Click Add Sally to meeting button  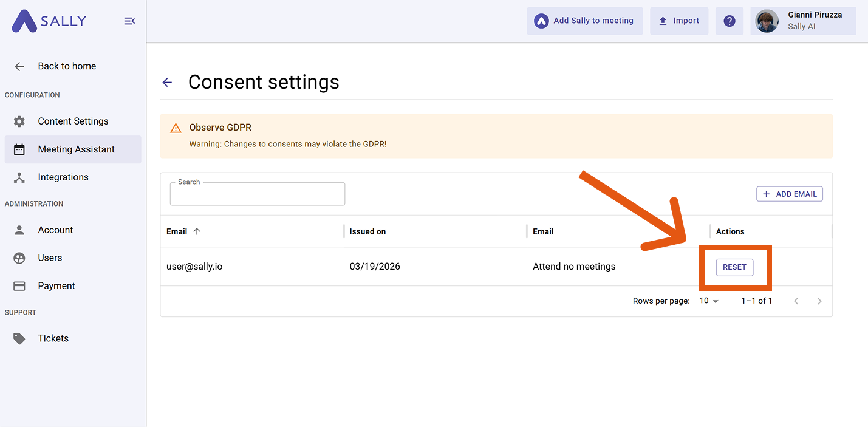(584, 21)
